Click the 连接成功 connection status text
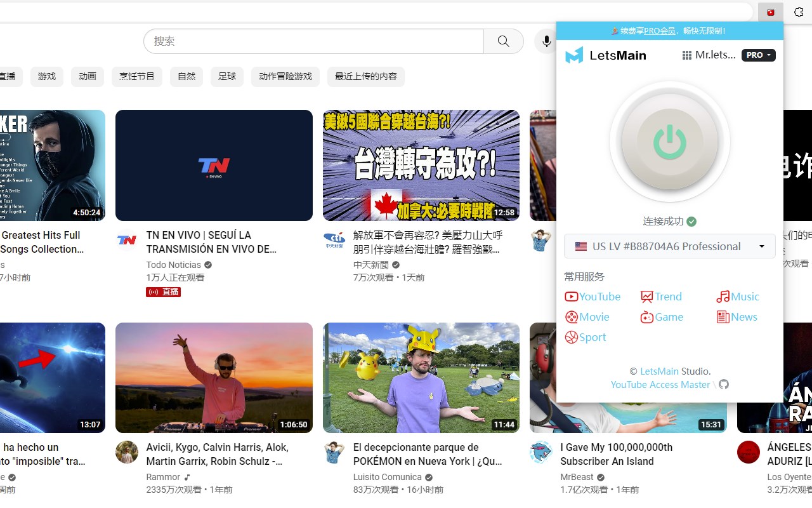812x508 pixels. tap(664, 221)
